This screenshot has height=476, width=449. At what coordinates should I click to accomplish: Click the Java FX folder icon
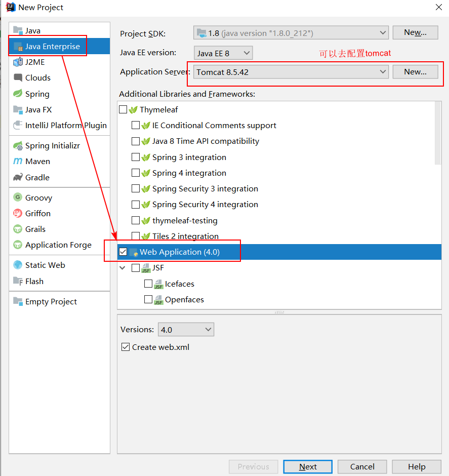18,109
